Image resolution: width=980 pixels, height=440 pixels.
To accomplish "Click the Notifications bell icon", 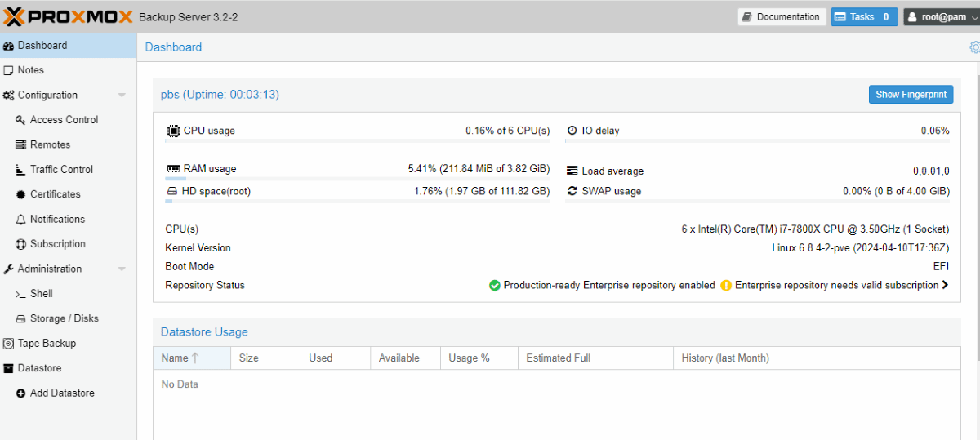I will point(21,220).
